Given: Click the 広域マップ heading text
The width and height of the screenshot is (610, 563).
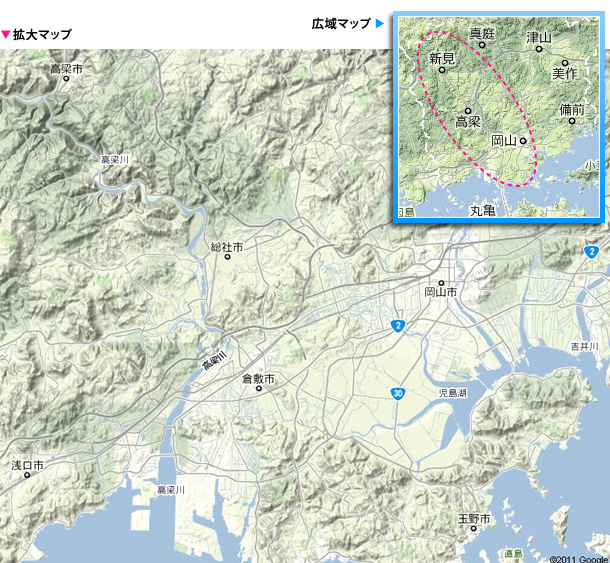Looking at the screenshot, I should pyautogui.click(x=341, y=23).
